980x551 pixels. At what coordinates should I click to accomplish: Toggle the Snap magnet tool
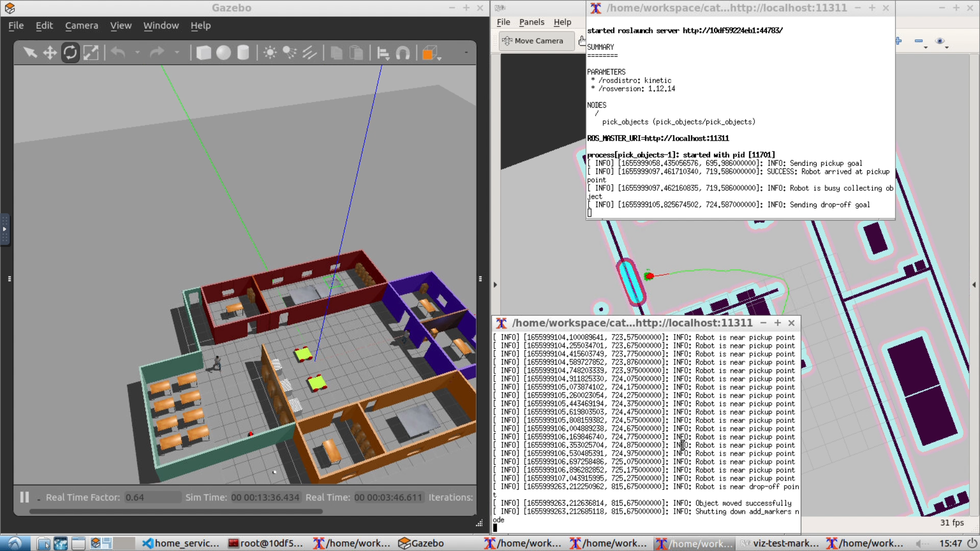click(x=403, y=53)
